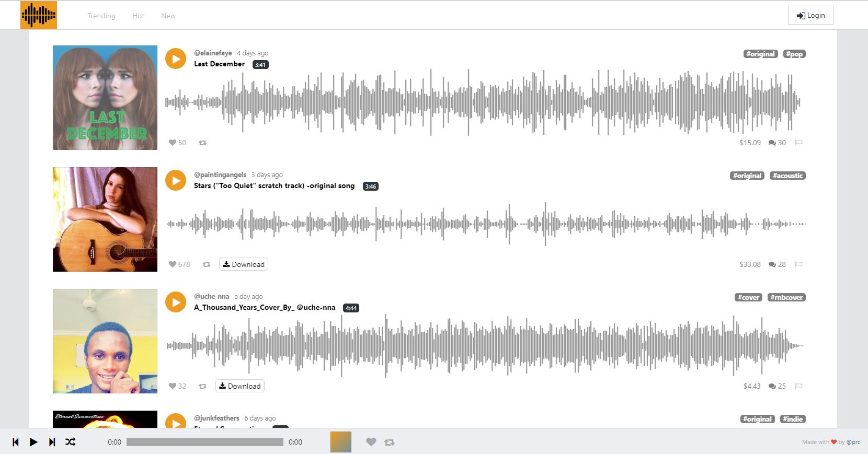This screenshot has height=454, width=868.
Task: Open A_Thousand_Years_Cover_By_ track title
Action: (x=265, y=307)
